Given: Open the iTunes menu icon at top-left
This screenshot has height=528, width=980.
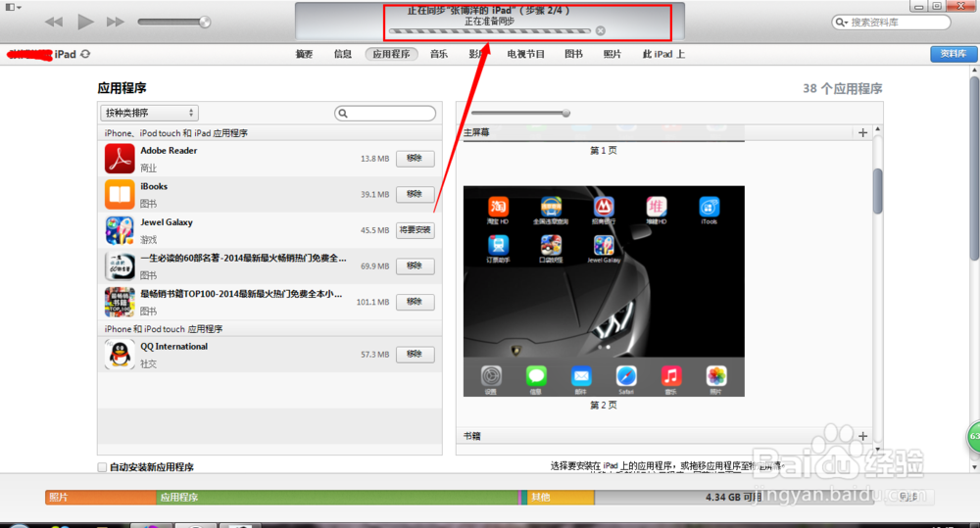Looking at the screenshot, I should click(13, 7).
